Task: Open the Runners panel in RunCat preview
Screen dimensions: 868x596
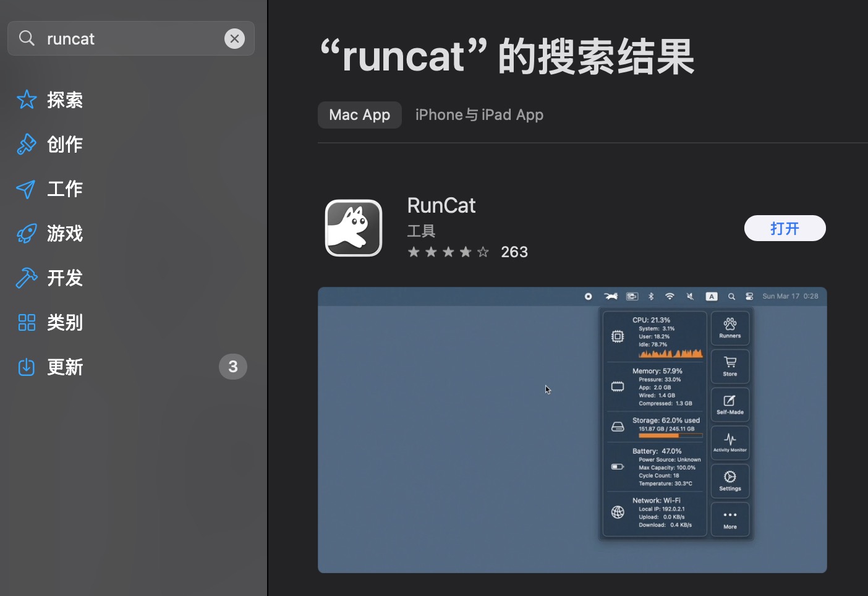Action: pos(730,328)
